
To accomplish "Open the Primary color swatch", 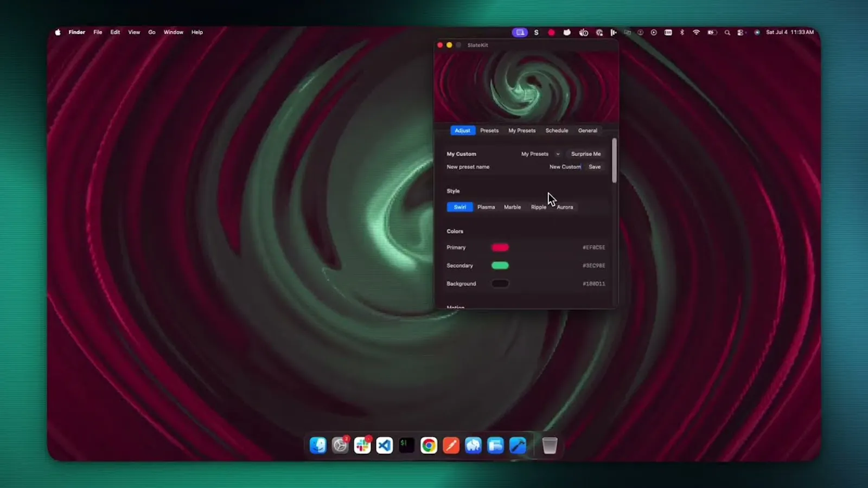I will point(500,247).
